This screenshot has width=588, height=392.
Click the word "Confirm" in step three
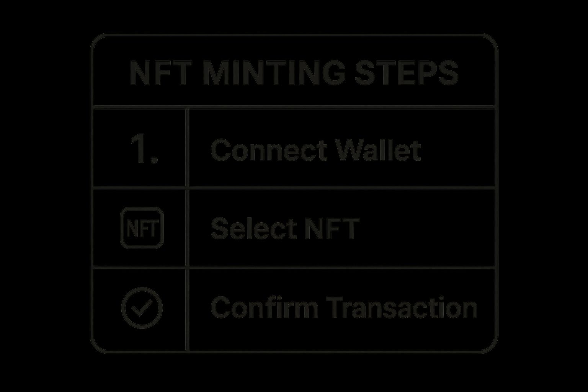264,307
